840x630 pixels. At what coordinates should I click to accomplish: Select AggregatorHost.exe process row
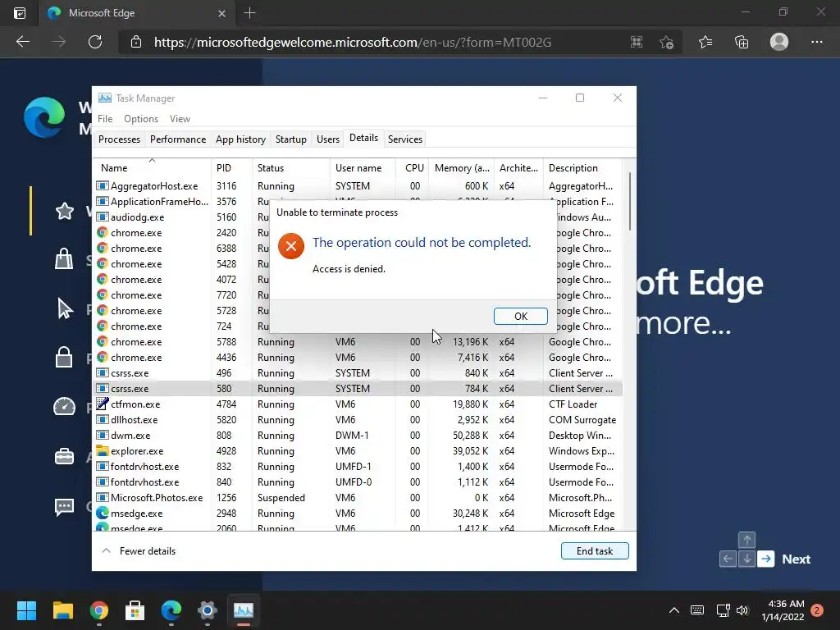click(x=358, y=186)
